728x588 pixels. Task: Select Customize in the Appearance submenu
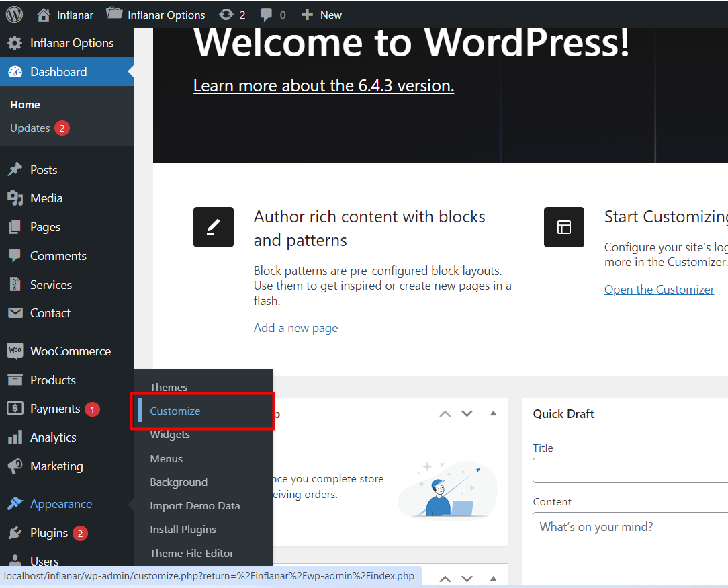point(175,411)
